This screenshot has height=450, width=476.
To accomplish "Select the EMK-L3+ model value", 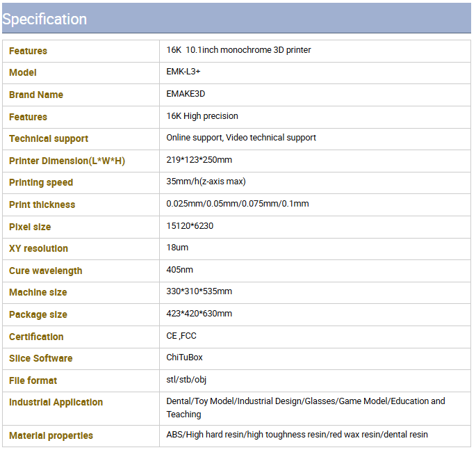I will click(x=183, y=72).
